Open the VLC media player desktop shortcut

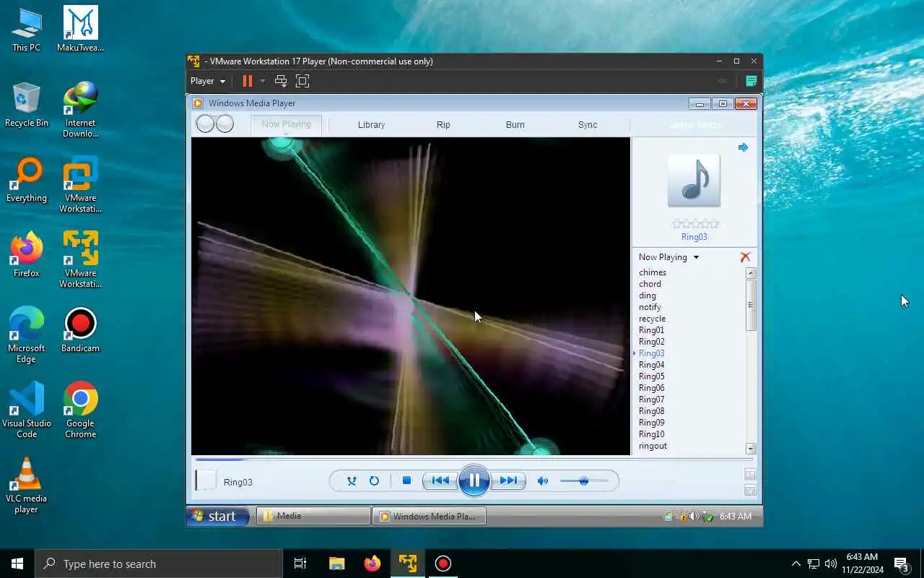(x=26, y=486)
